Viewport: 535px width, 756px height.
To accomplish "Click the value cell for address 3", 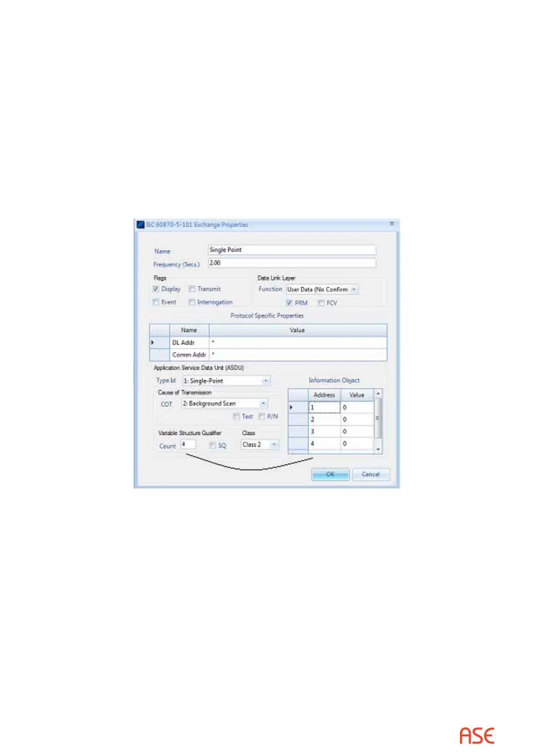I will [x=357, y=431].
